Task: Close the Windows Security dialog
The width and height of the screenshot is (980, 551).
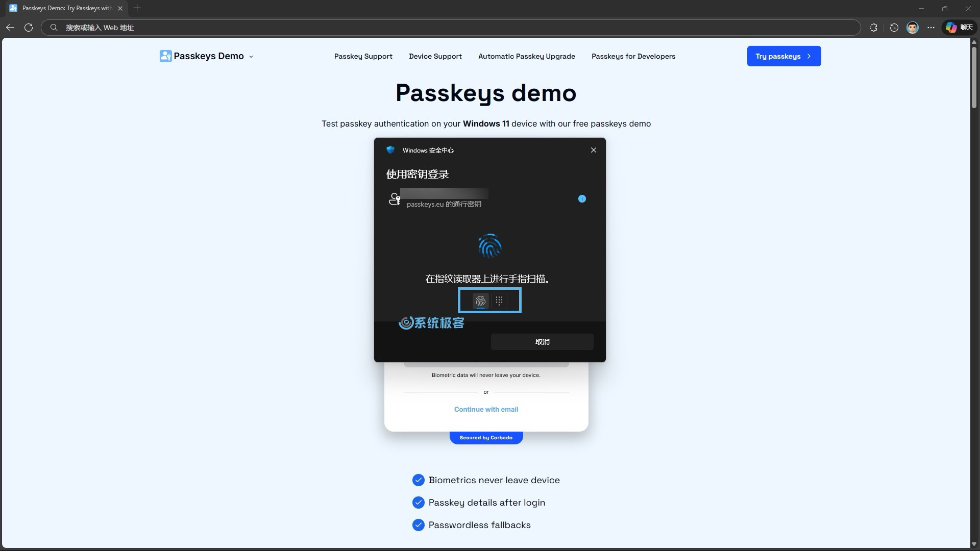Action: 593,150
